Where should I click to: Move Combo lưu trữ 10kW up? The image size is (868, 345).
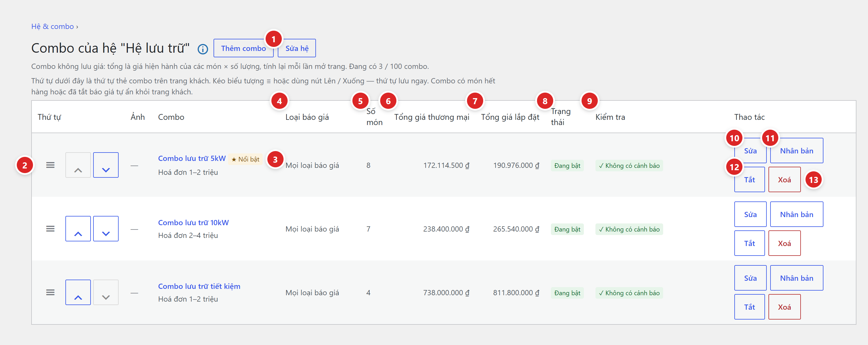coord(78,229)
